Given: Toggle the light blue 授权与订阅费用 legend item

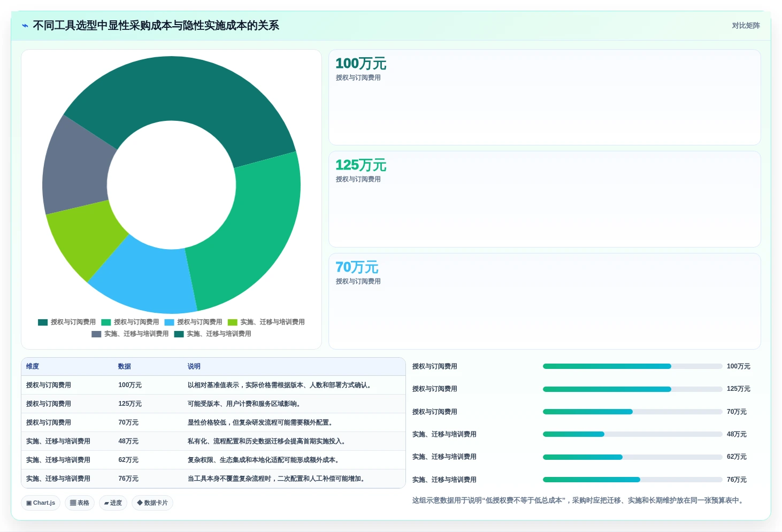Looking at the screenshot, I should (193, 322).
